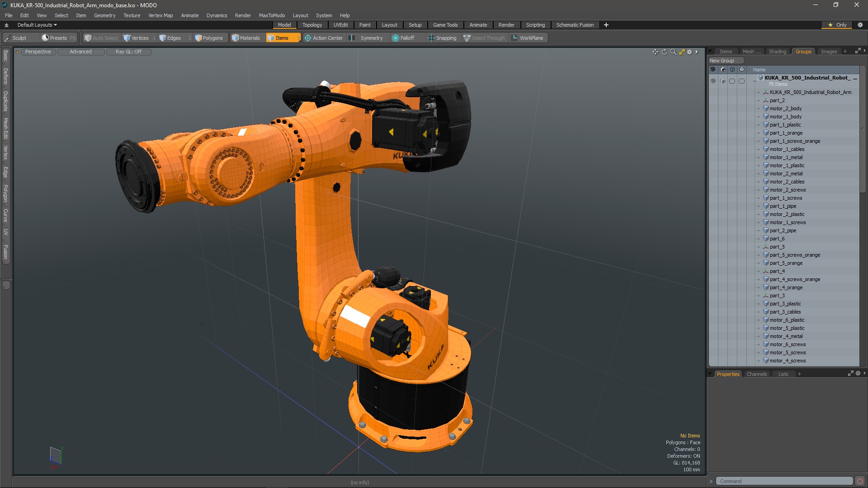This screenshot has height=488, width=868.
Task: Add a new panel tab next to Images
Action: (x=845, y=52)
